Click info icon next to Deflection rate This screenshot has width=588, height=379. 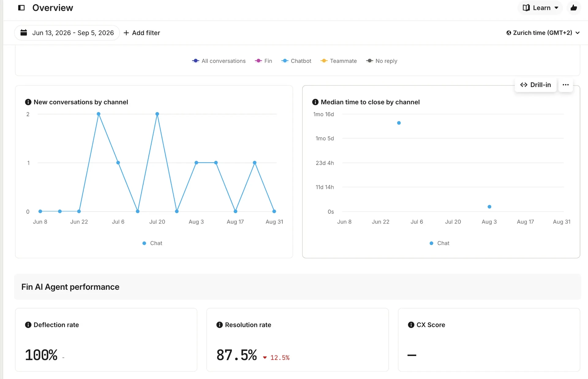click(28, 325)
